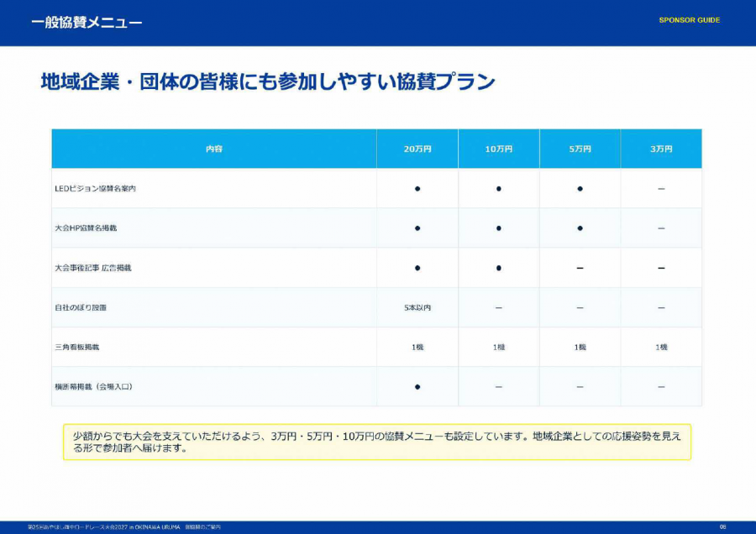Select the 10万円 dot in the 大会HP row
The width and height of the screenshot is (756, 534).
pos(498,228)
